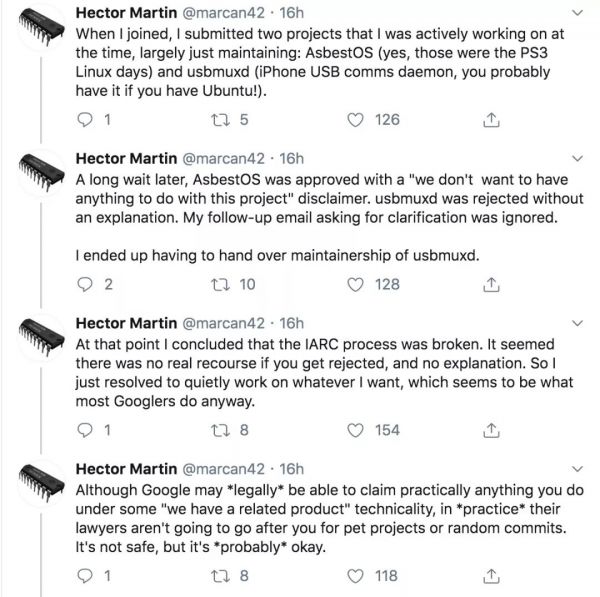The width and height of the screenshot is (600, 597).
Task: Share the IARC process tweet
Action: pyautogui.click(x=491, y=430)
